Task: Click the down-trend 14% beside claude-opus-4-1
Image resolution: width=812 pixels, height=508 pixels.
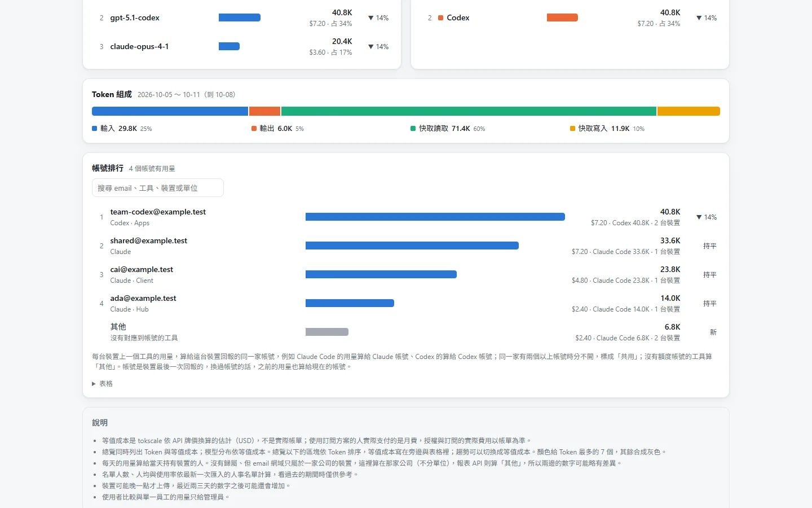Action: point(378,47)
